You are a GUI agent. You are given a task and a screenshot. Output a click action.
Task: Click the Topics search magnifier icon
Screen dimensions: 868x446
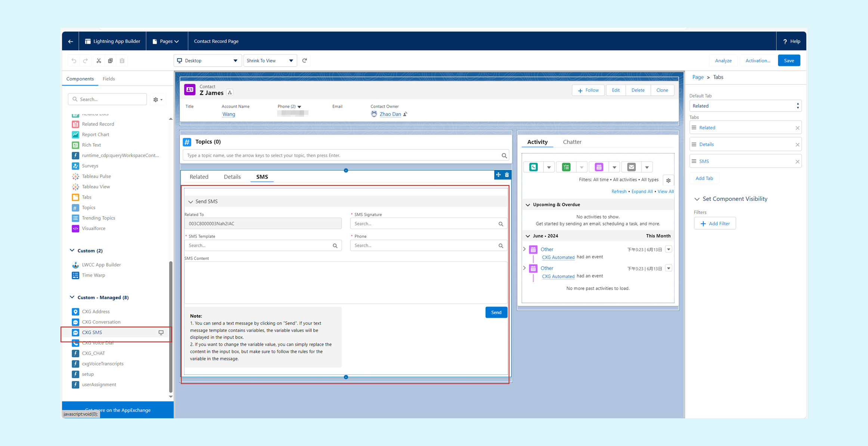504,156
